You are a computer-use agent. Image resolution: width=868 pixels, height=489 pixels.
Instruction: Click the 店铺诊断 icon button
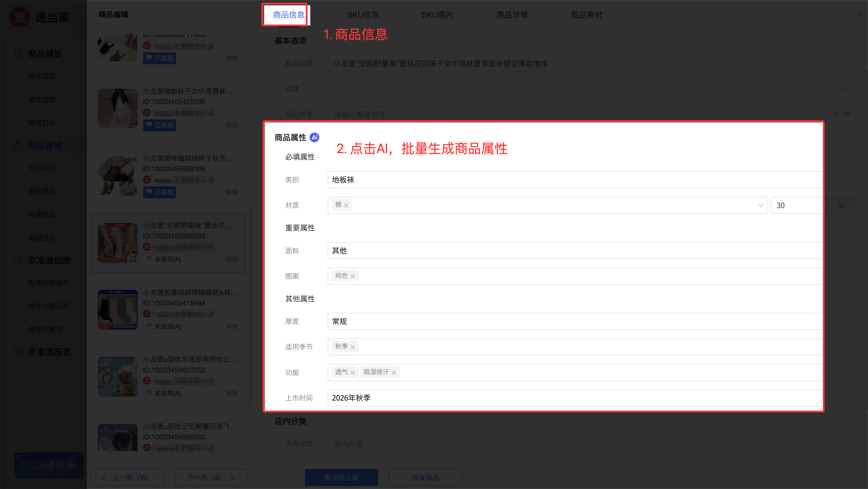click(x=49, y=465)
